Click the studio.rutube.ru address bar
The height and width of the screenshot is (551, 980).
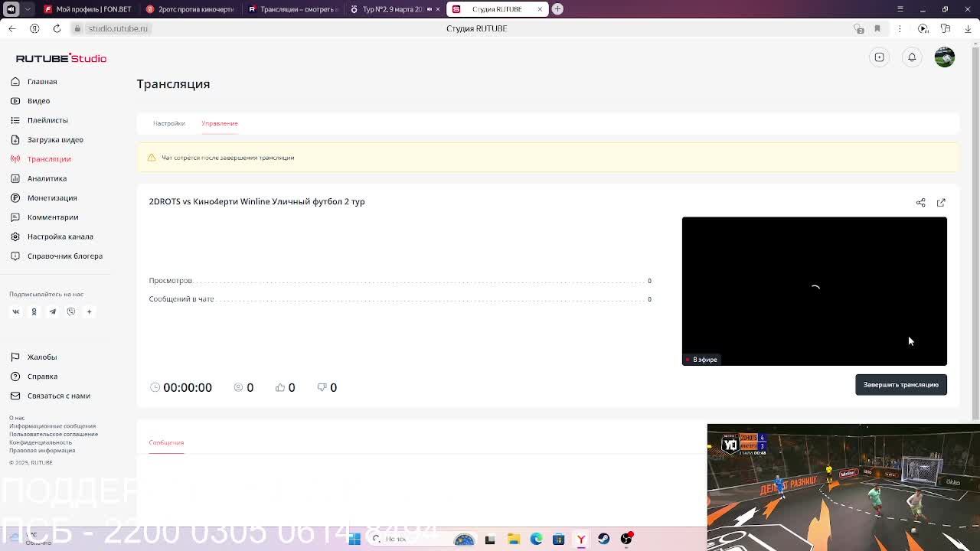point(117,28)
